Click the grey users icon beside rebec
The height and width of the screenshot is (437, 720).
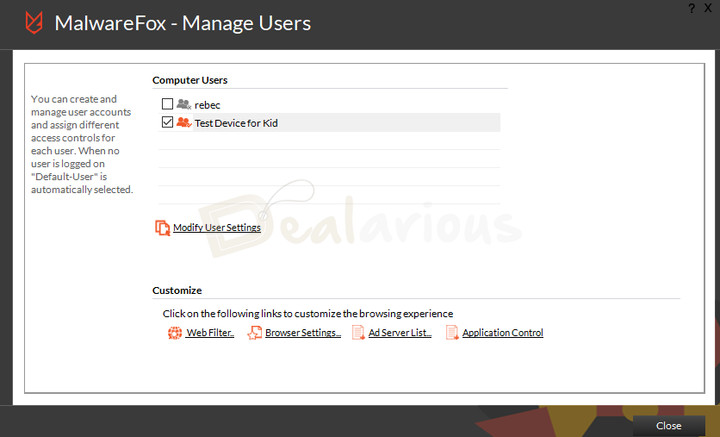pos(184,104)
